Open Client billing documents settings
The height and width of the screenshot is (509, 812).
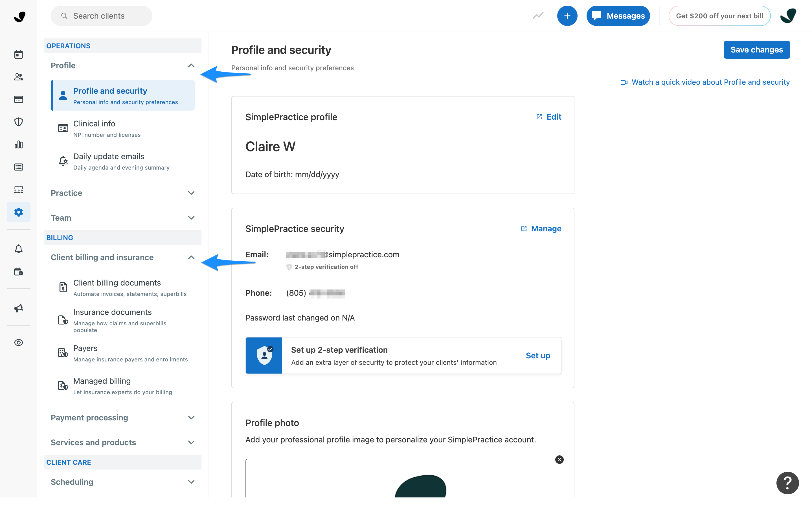click(122, 288)
